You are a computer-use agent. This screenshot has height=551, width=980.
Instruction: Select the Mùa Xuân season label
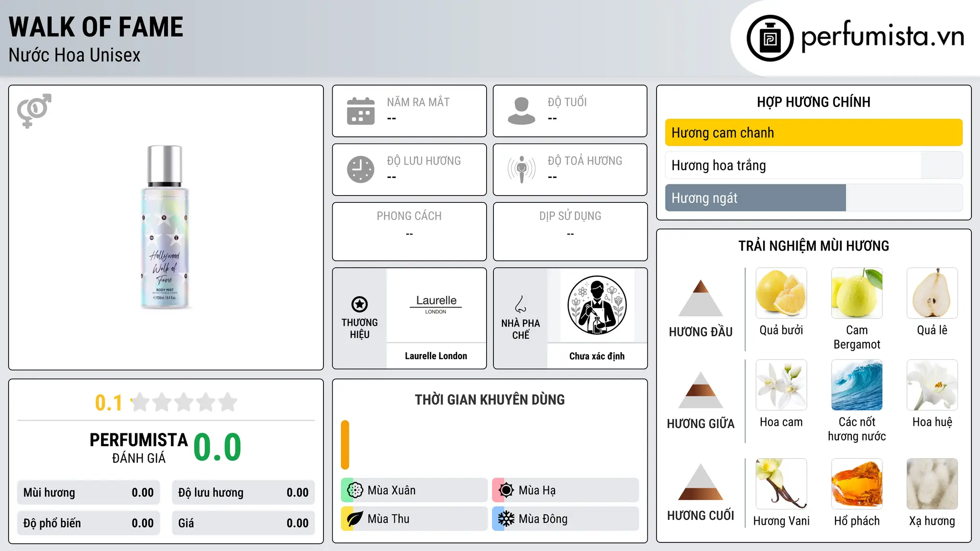pos(391,490)
